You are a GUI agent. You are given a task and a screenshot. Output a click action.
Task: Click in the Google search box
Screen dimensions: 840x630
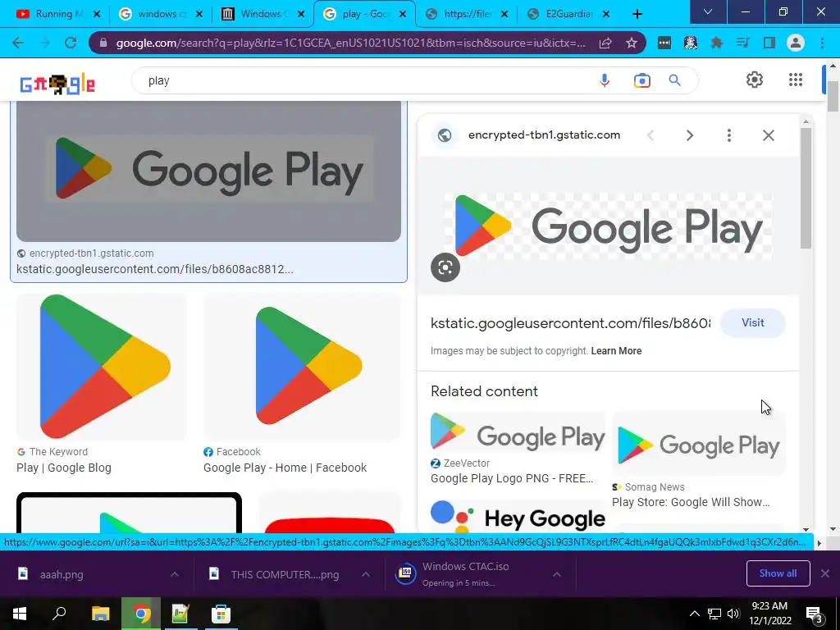(370, 80)
